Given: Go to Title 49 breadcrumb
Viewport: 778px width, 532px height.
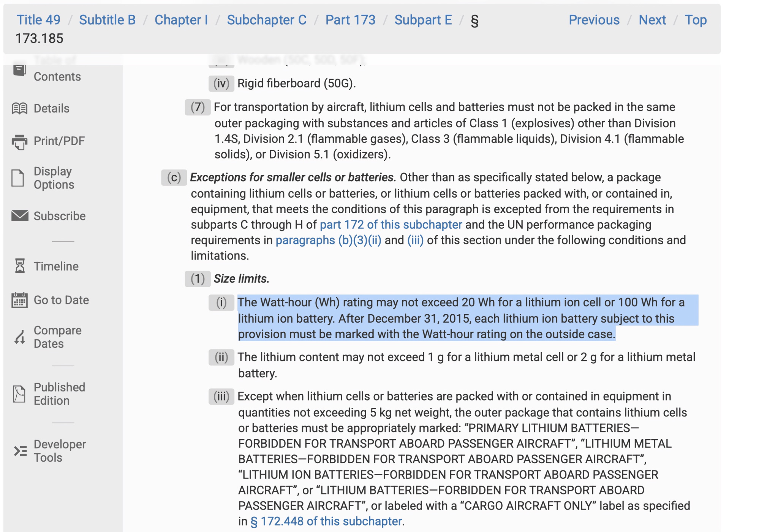Looking at the screenshot, I should tap(38, 20).
